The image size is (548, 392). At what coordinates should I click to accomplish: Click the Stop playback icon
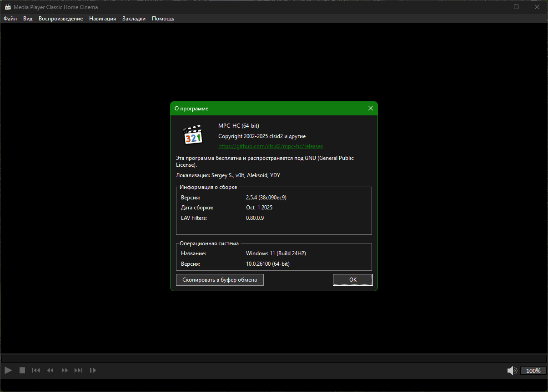[x=22, y=370]
